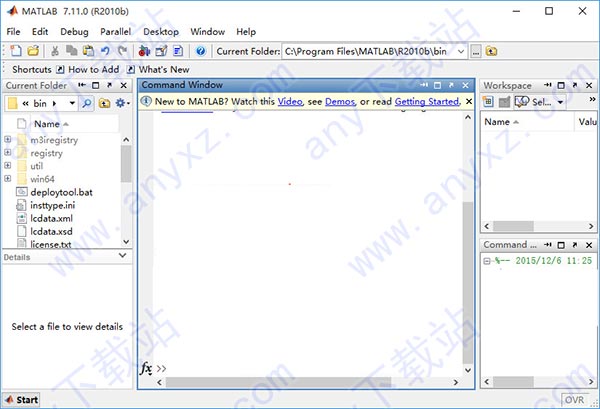This screenshot has height=409, width=600.
Task: Cut selection with scissors icon
Action: click(55, 51)
